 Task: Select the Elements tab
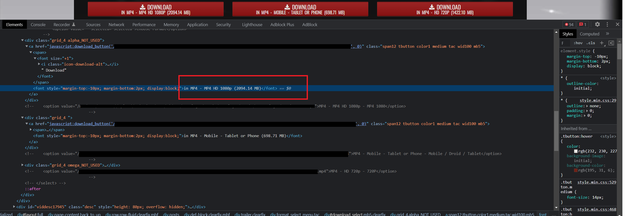click(14, 25)
